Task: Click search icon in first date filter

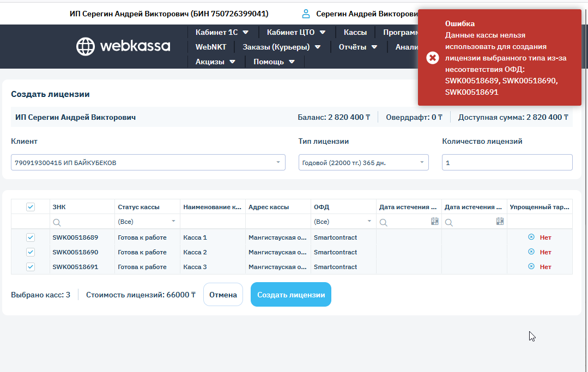Action: point(383,222)
